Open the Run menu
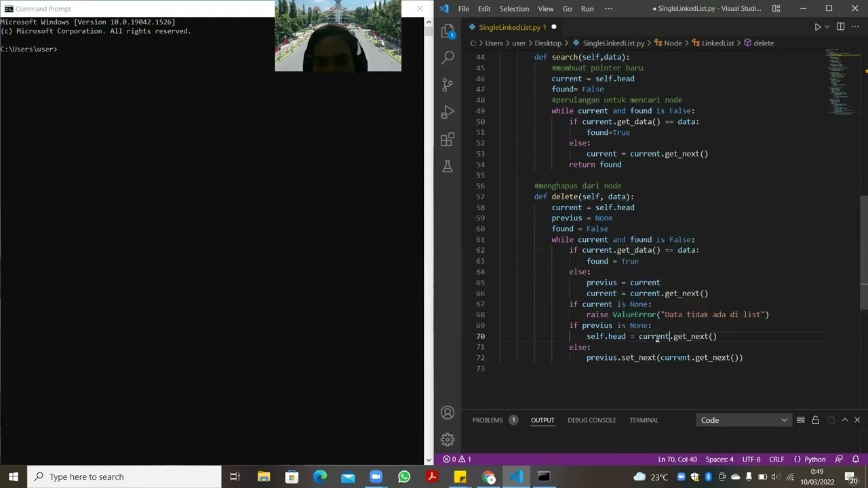 tap(587, 9)
